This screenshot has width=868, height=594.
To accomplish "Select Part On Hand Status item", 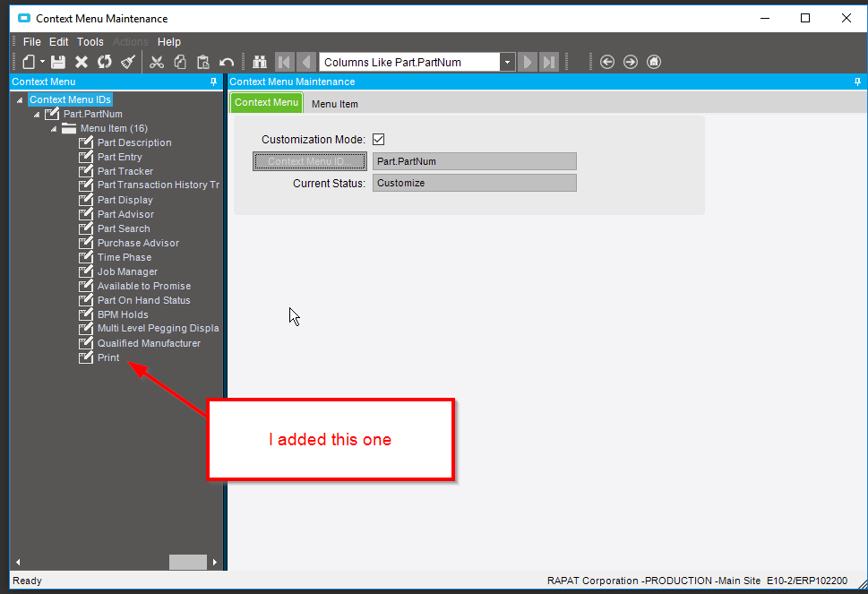I will tap(144, 301).
